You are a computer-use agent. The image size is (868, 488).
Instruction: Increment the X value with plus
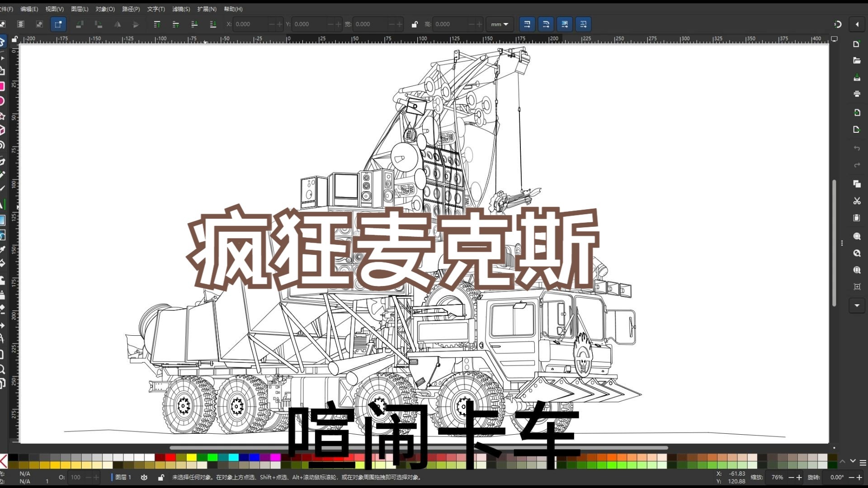pyautogui.click(x=279, y=24)
